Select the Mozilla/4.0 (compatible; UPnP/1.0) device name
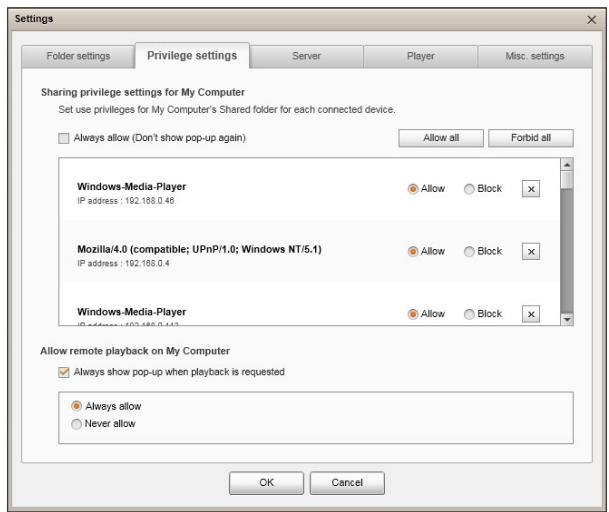The height and width of the screenshot is (512, 609). (x=199, y=249)
